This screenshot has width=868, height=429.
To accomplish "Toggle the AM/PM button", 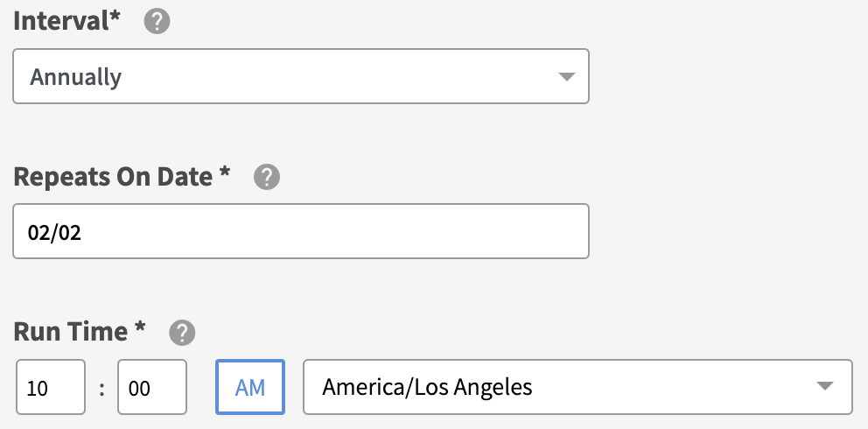I will click(250, 386).
